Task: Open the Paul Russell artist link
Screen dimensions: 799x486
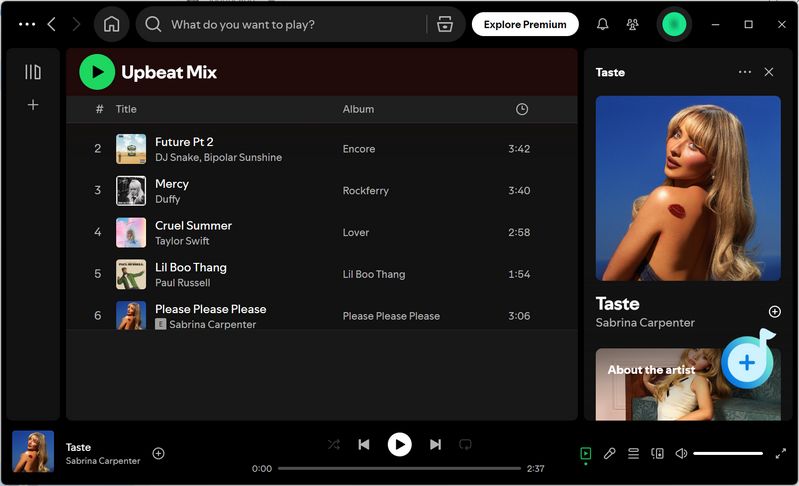Action: coord(182,283)
